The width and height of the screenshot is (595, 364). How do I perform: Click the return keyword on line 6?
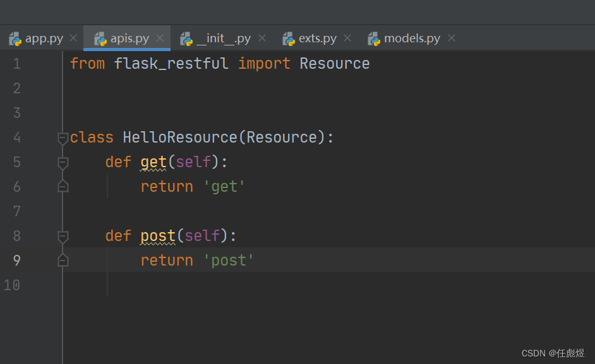tap(167, 187)
